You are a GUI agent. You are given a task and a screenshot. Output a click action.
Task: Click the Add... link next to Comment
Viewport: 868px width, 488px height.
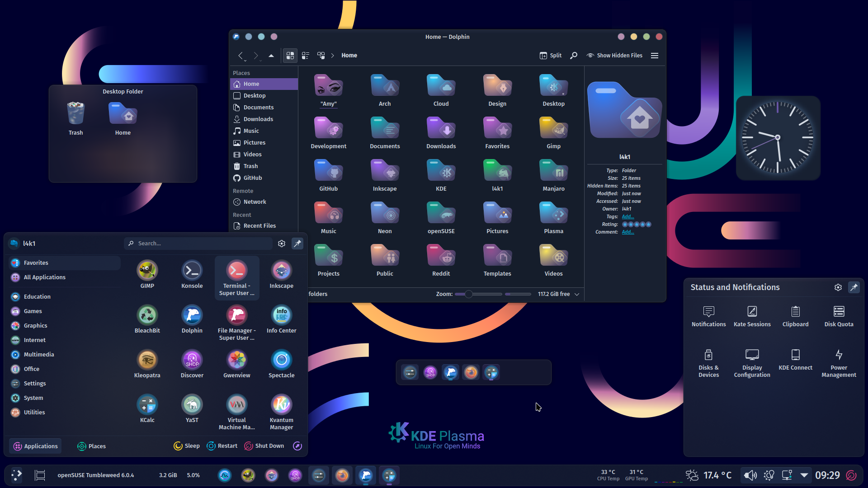628,232
